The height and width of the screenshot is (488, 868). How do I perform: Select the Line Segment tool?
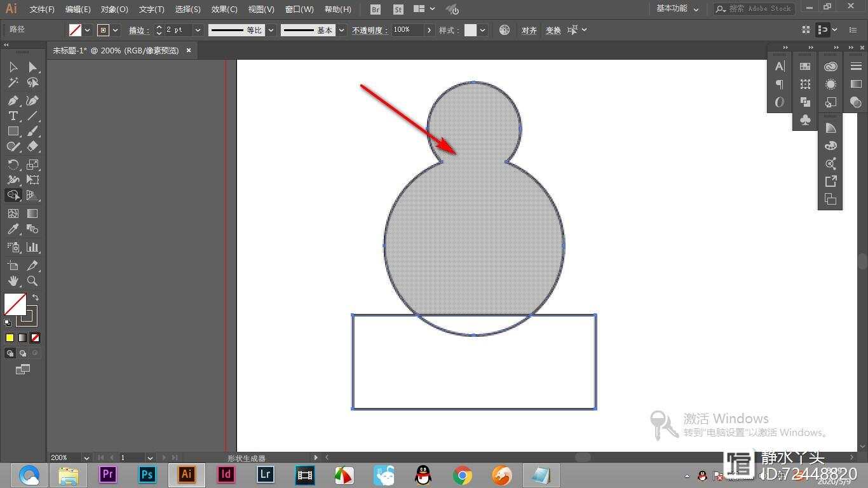click(x=32, y=116)
